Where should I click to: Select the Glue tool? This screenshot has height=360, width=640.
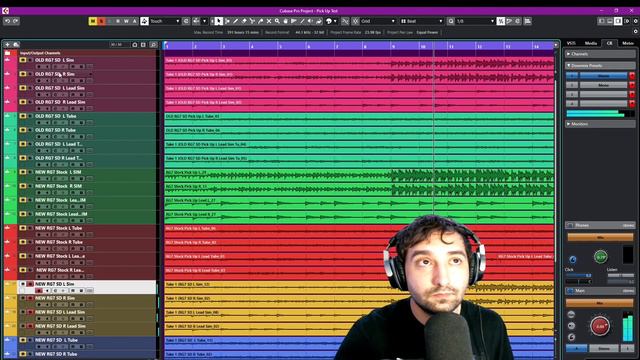(260, 21)
